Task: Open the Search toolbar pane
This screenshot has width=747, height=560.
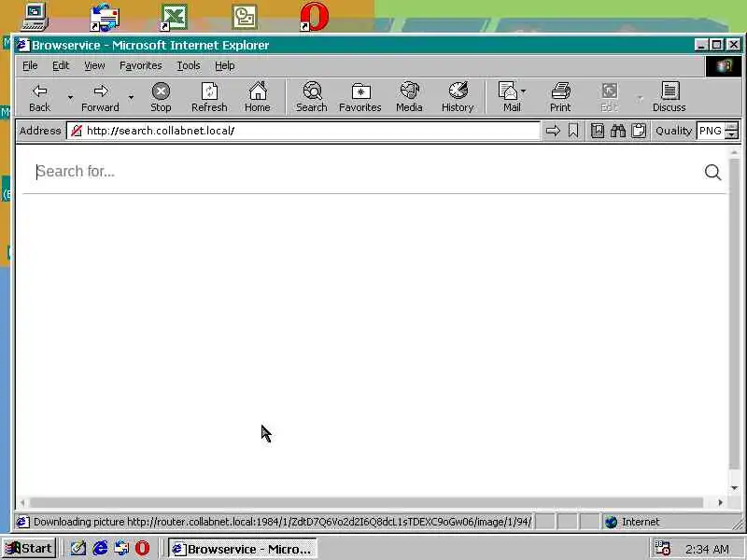Action: point(312,98)
